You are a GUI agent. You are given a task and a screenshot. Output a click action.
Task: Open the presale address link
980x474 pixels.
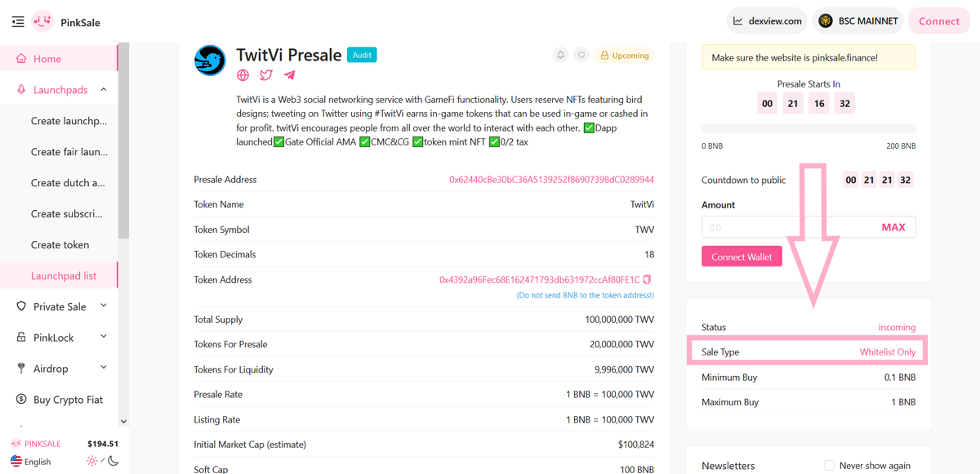[x=551, y=180]
